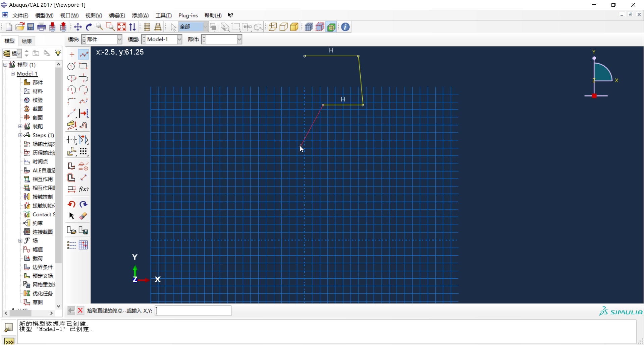Toggle mesh visibility cube icon

point(309,27)
